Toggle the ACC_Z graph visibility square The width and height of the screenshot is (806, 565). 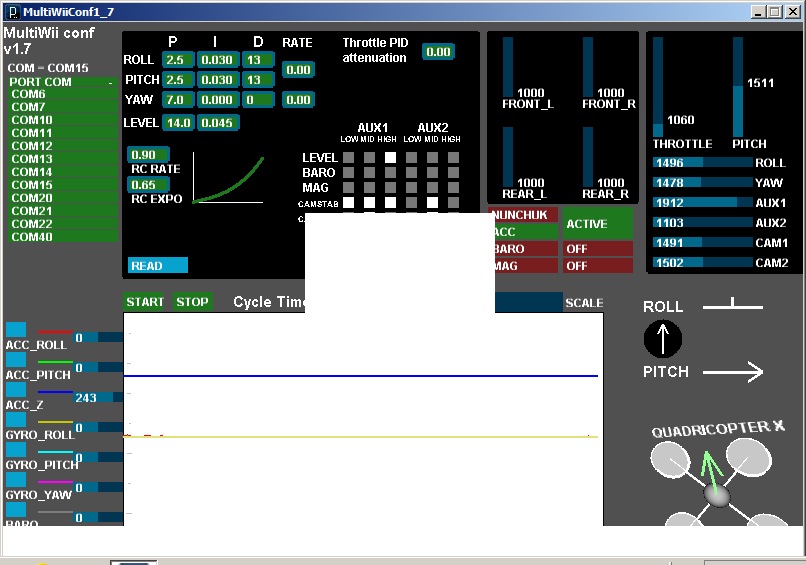tap(16, 390)
